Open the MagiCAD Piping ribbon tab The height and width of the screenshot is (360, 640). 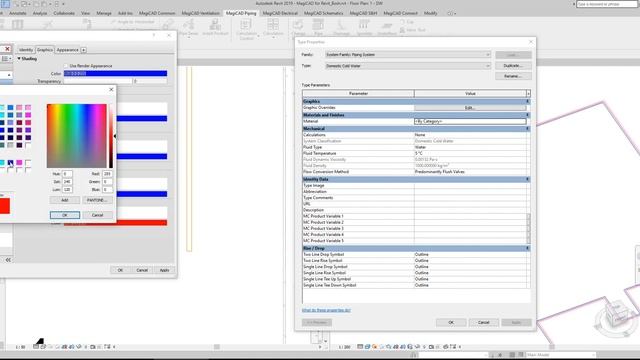pyautogui.click(x=241, y=13)
